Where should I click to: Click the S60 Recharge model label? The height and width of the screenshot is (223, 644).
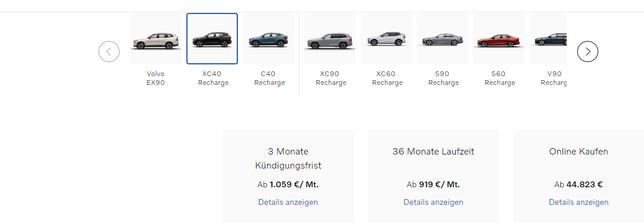coord(500,78)
